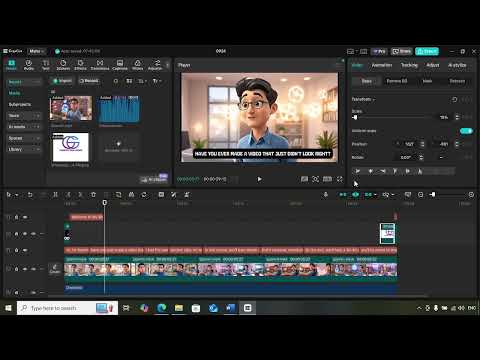Switch to the Adjust tab
This screenshot has width=480, height=360.
(x=433, y=65)
